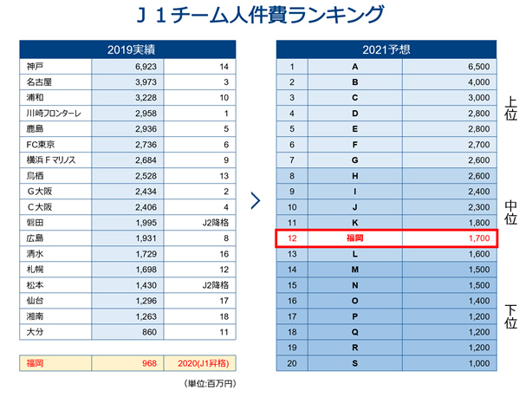Select the 清水 team cell
532x397 pixels.
(x=55, y=254)
